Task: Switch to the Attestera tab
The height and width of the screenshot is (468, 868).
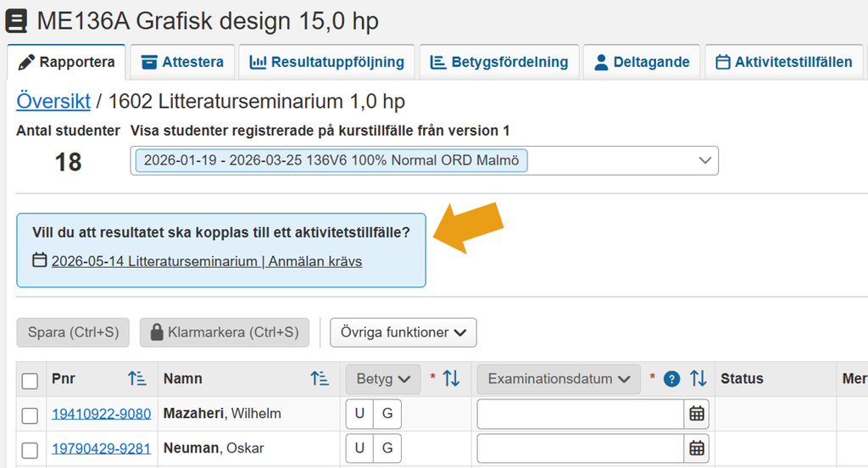Action: 182,62
